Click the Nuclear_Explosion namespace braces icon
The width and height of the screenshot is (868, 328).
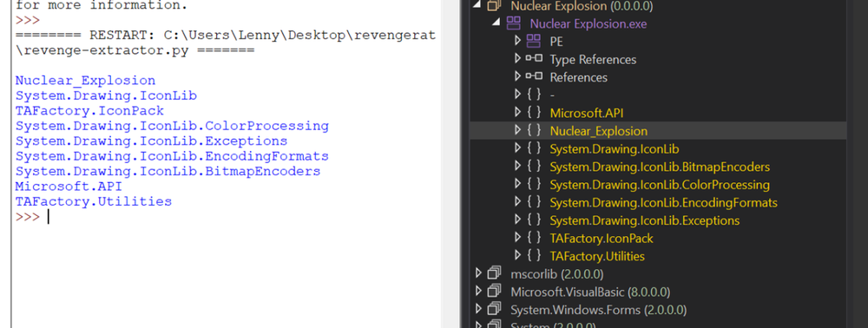tap(534, 130)
